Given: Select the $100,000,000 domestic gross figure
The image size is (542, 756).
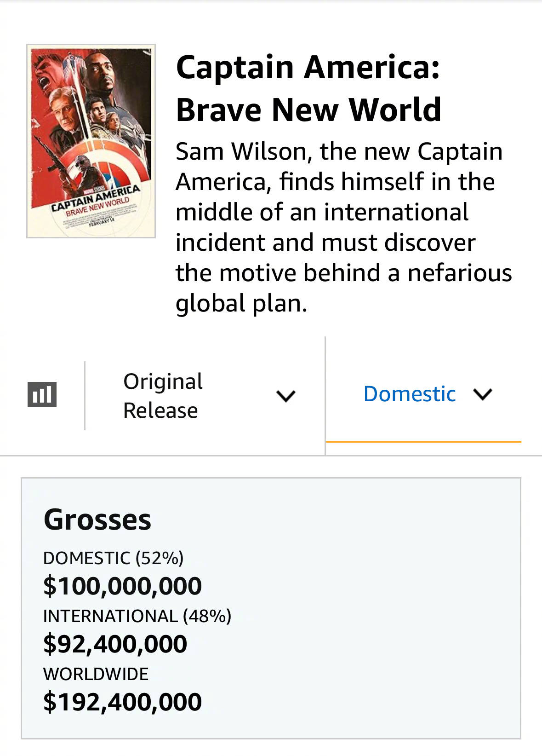Looking at the screenshot, I should [122, 586].
